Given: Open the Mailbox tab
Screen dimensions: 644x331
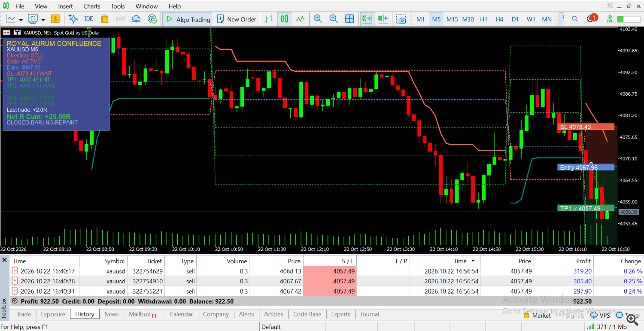Looking at the screenshot, I should tap(143, 314).
